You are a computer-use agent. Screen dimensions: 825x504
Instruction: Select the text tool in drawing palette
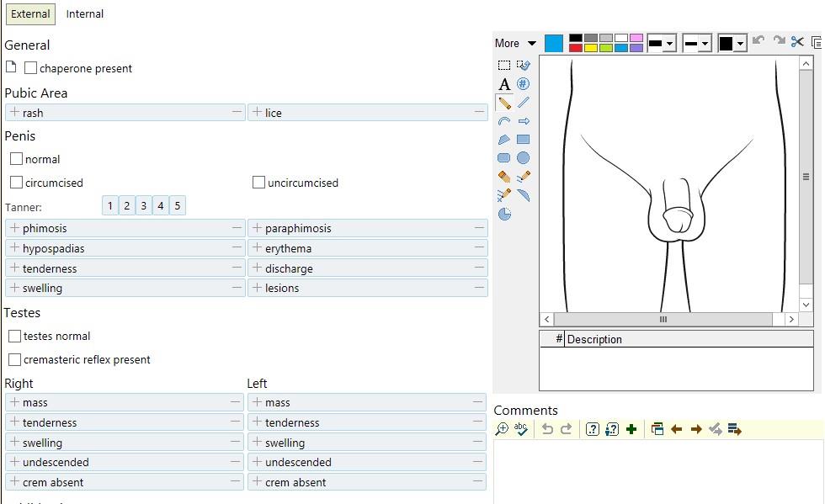pyautogui.click(x=504, y=84)
